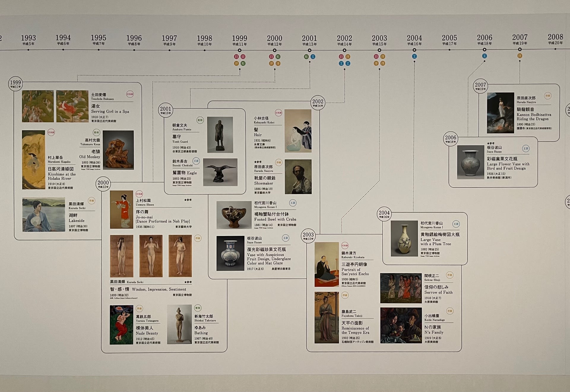Image resolution: width=570 pixels, height=392 pixels.
Task: Click the 日本画 badge above Kobayashi Kokei
Action: click(278, 113)
